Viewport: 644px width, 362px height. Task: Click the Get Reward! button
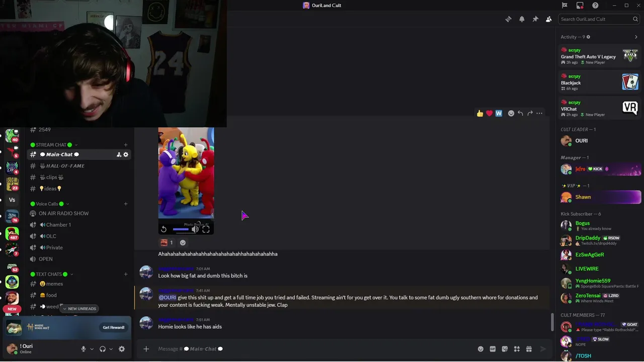(114, 327)
